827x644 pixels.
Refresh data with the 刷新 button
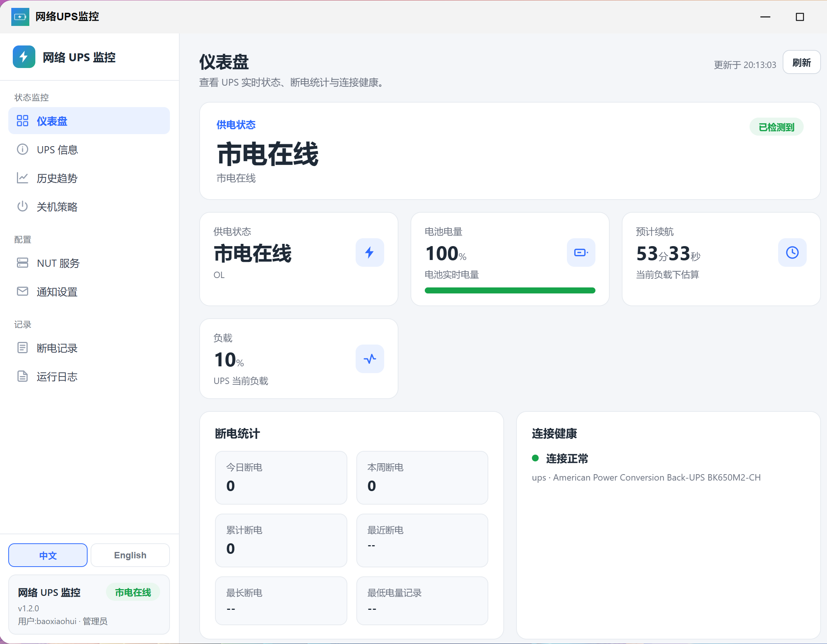click(x=801, y=62)
